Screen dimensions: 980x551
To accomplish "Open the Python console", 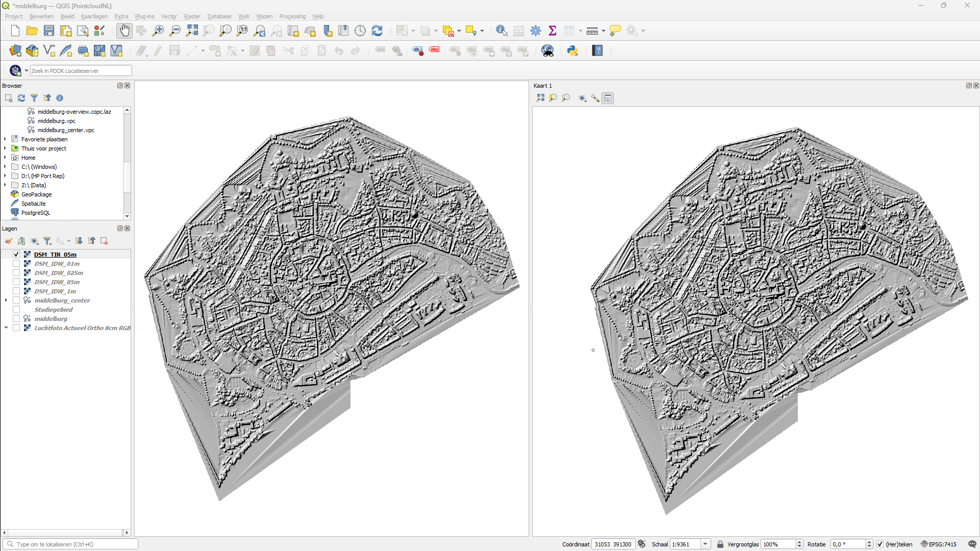I will coord(572,51).
